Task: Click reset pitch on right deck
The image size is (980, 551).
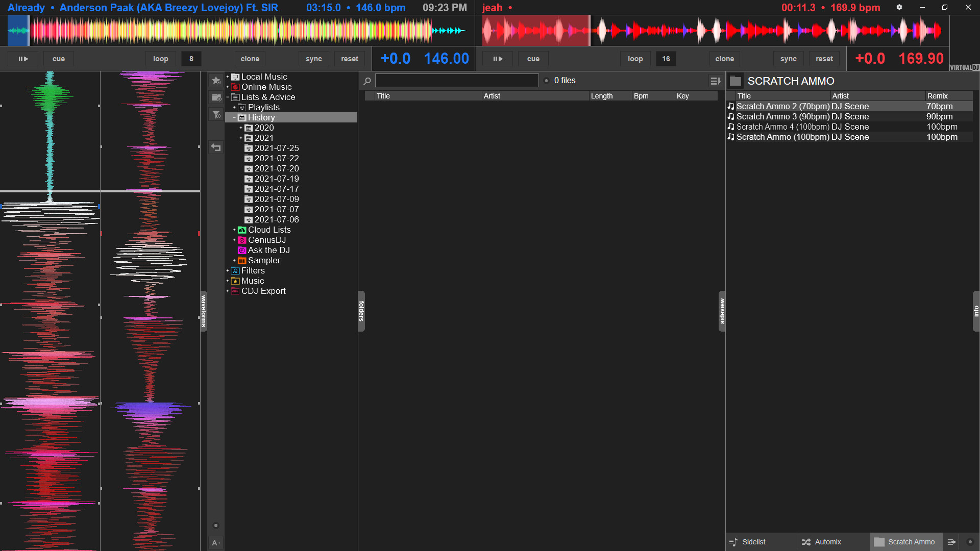Action: (824, 59)
